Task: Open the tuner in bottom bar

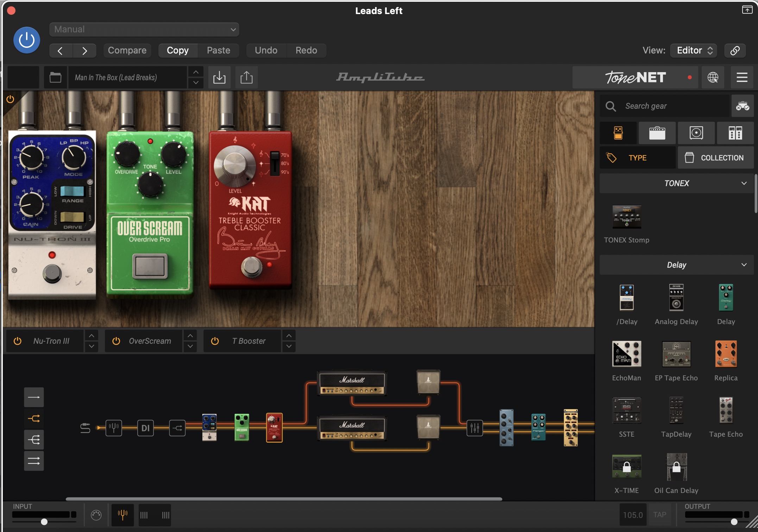Action: 122,515
